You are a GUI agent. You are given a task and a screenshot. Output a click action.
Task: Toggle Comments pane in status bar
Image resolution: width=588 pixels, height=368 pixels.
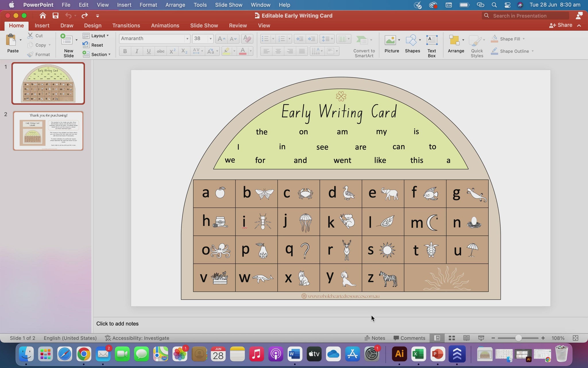click(x=409, y=338)
